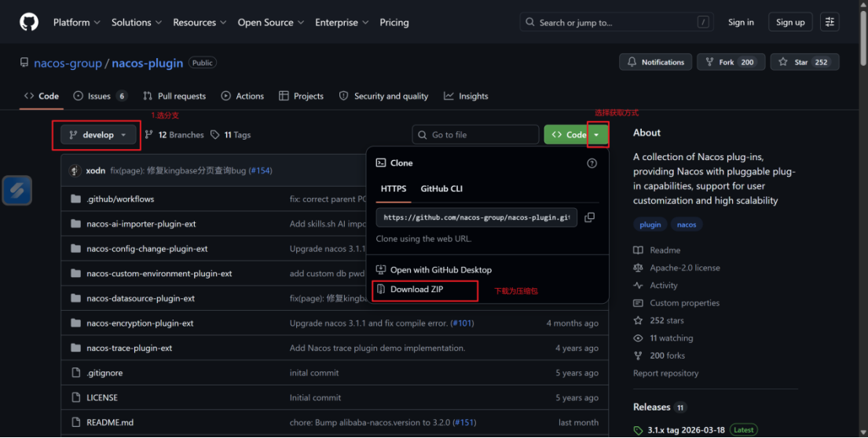Open the Custom properties link
Screen dimensions: 868x438
(676, 304)
